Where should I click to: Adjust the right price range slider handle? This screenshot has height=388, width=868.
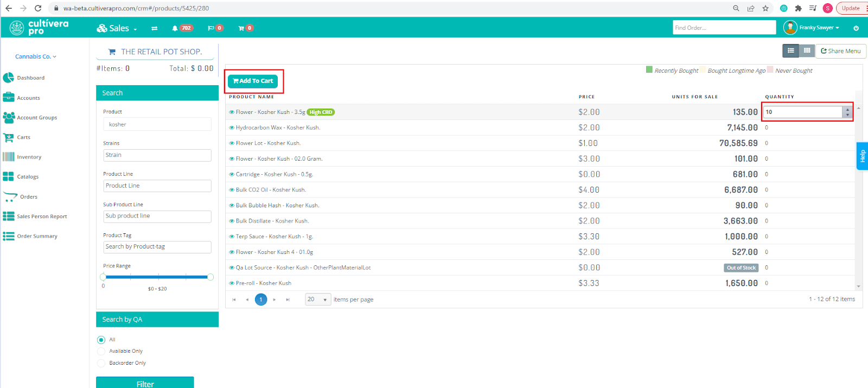pos(210,277)
